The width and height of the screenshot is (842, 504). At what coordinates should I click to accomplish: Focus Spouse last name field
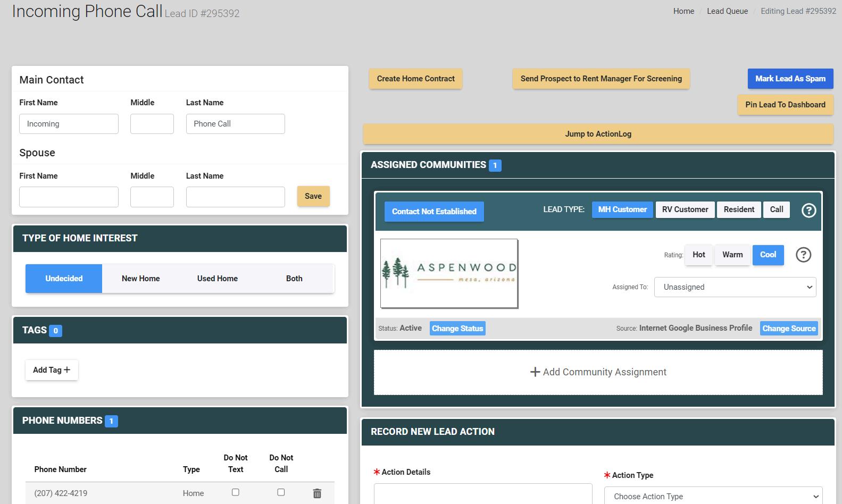pos(236,197)
